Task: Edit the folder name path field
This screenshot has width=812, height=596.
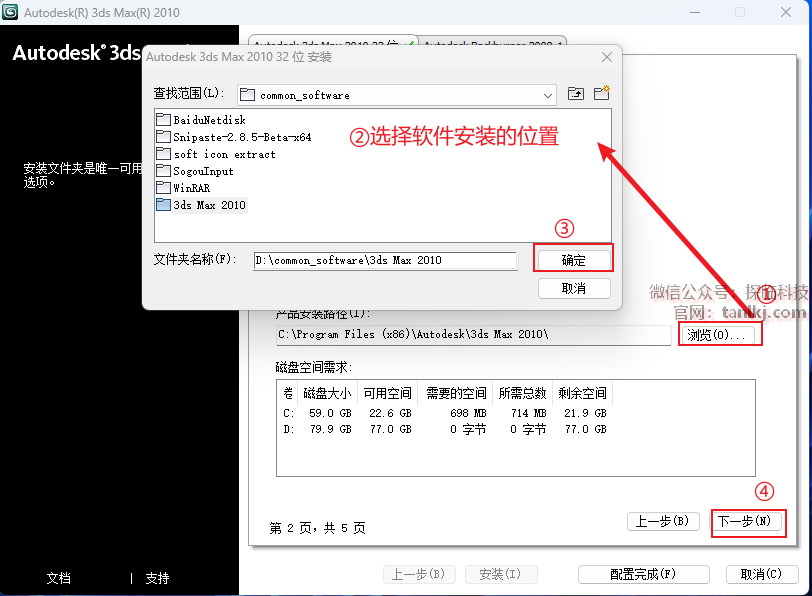Action: (x=385, y=260)
